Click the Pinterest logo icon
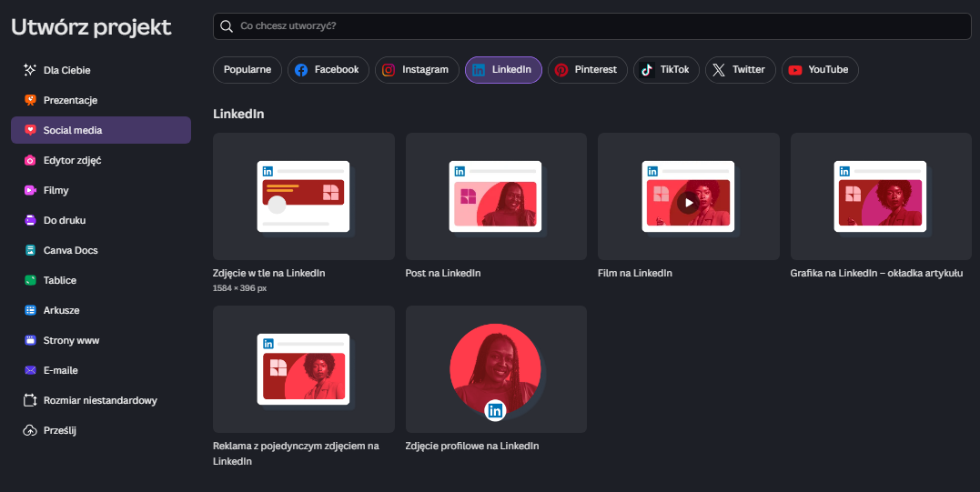The width and height of the screenshot is (980, 492). 561,70
